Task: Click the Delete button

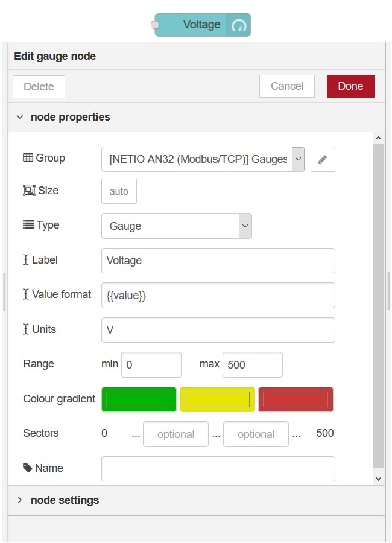Action: pos(39,86)
